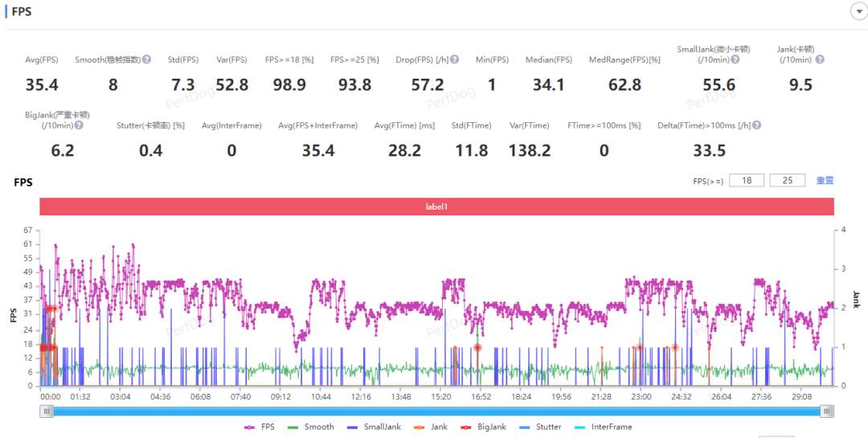Toggle Stutter series in chart legend

540,427
